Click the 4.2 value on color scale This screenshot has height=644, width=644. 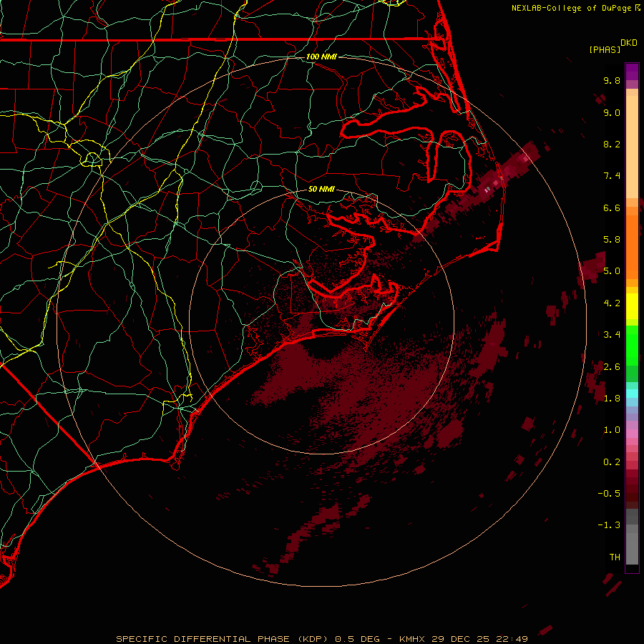pyautogui.click(x=612, y=303)
